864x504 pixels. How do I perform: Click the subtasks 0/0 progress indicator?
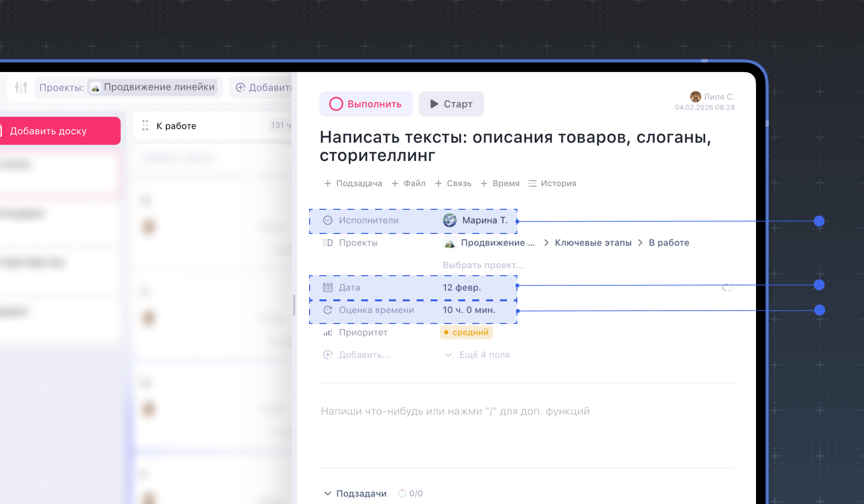(410, 494)
